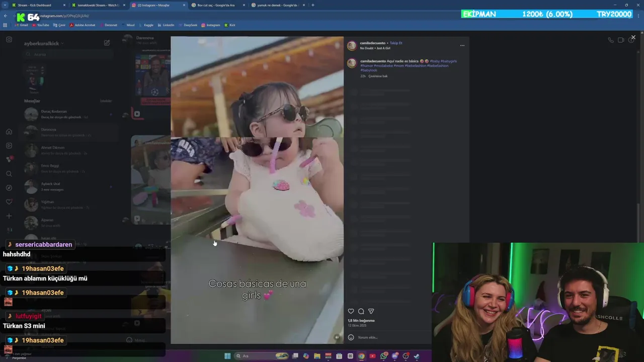Open the Explore compass icon
Viewport: 644px width, 362px height.
point(9,188)
